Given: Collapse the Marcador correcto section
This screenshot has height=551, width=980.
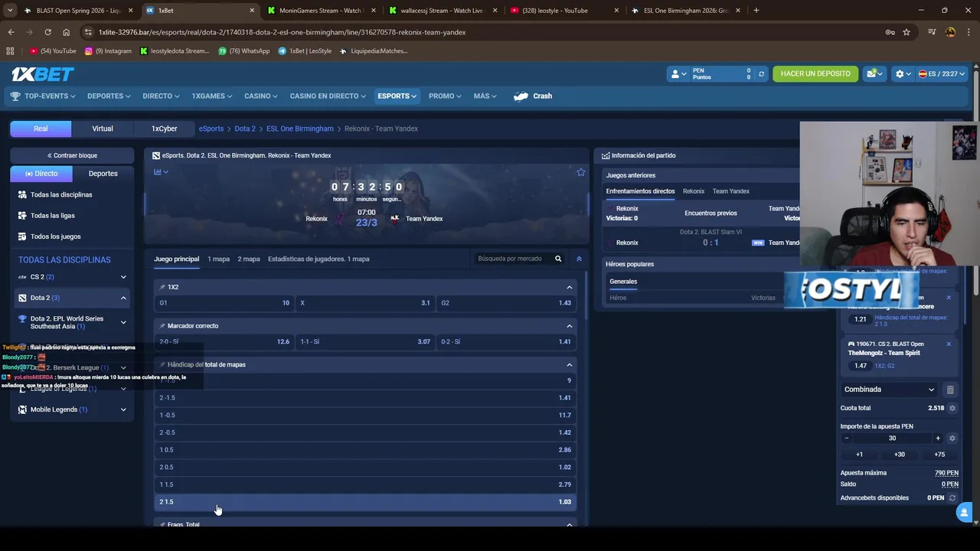Looking at the screenshot, I should [x=569, y=326].
